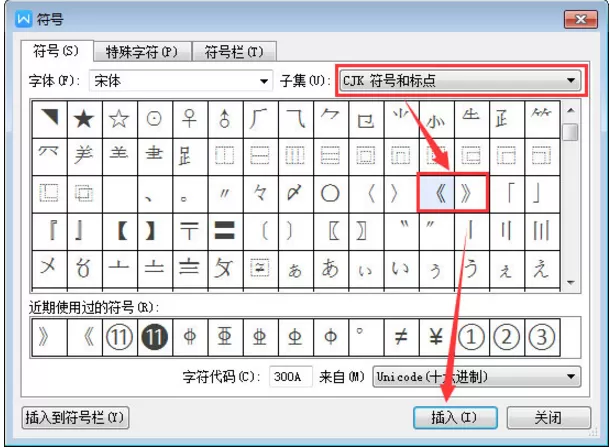Screen dimensions: 610x448
Task: Select the ideographic full stop 。 symbol
Action: (190, 193)
